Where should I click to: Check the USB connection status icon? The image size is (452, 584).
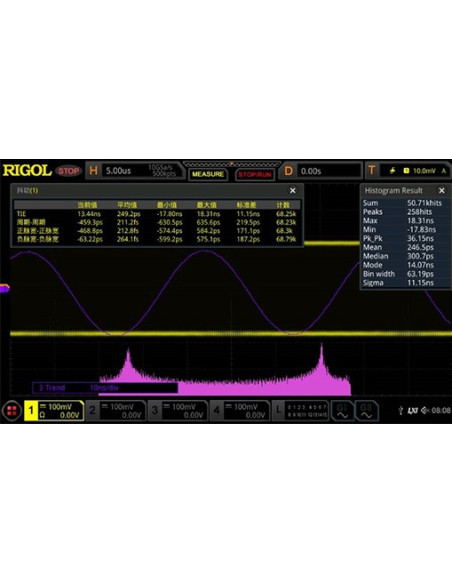click(x=401, y=410)
